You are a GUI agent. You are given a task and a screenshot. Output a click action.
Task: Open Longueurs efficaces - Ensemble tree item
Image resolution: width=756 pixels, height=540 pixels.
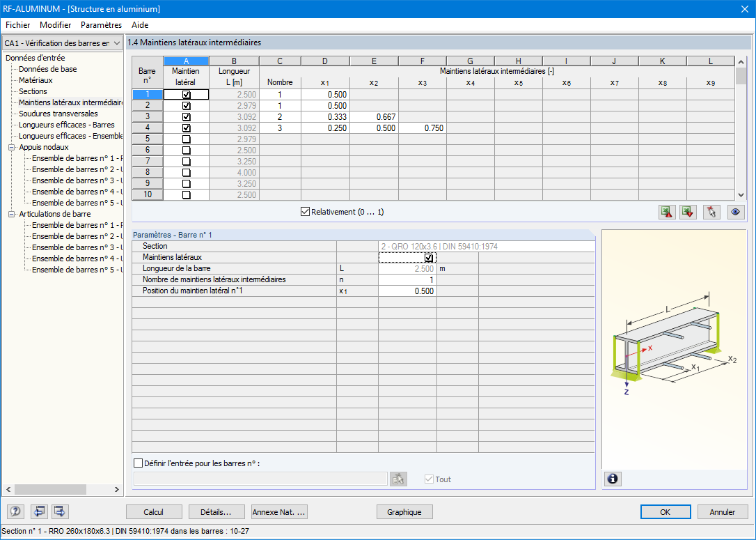(x=70, y=136)
